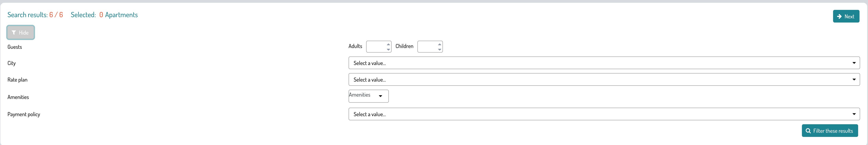Click the funnel icon on Hide button
Image resolution: width=868 pixels, height=145 pixels.
[x=14, y=33]
